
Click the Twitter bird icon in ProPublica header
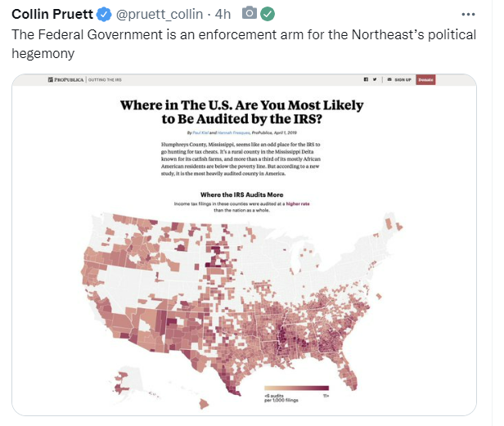(375, 79)
